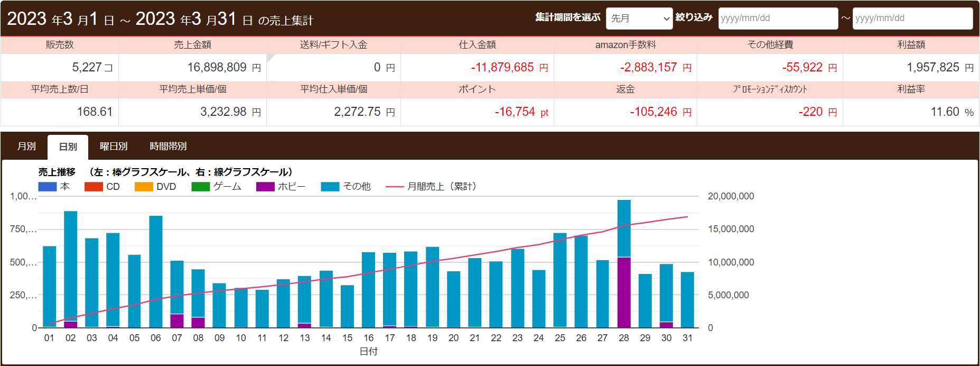Hide the 月間売上(累計) line series
980x366 pixels.
(x=395, y=187)
